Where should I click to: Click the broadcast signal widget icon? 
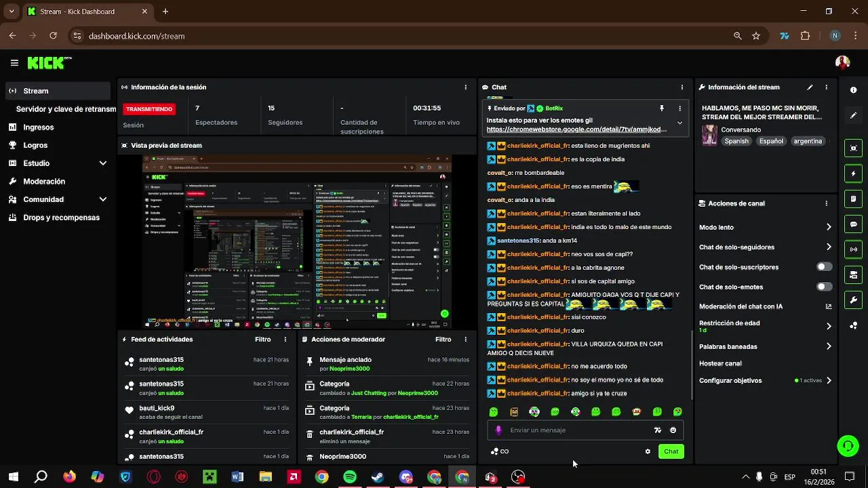pos(853,249)
